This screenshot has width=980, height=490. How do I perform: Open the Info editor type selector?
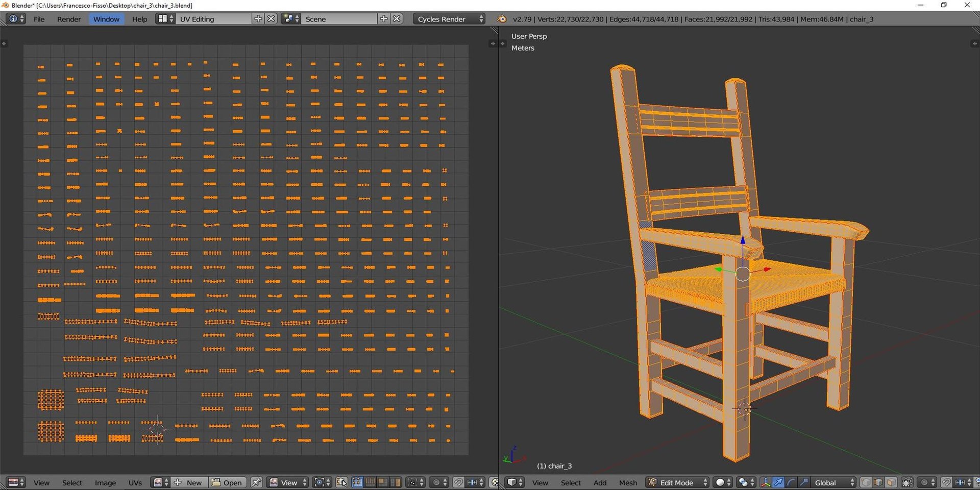(15, 19)
